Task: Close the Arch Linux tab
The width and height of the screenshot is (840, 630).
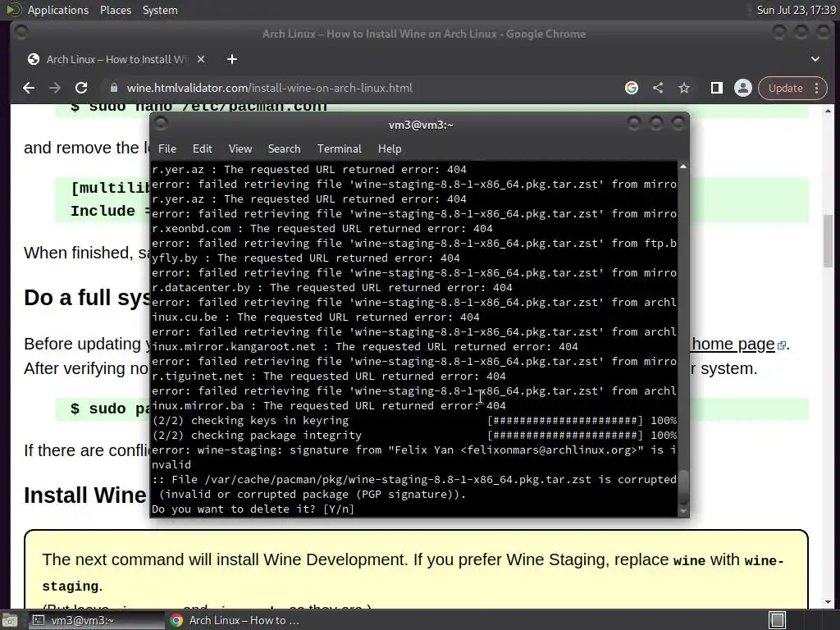Action: coord(201,59)
